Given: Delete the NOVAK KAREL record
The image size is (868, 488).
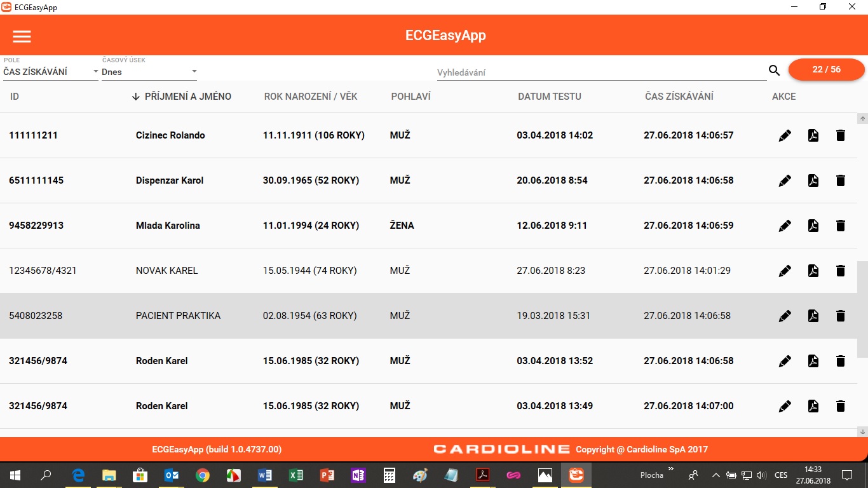Looking at the screenshot, I should click(x=841, y=271).
